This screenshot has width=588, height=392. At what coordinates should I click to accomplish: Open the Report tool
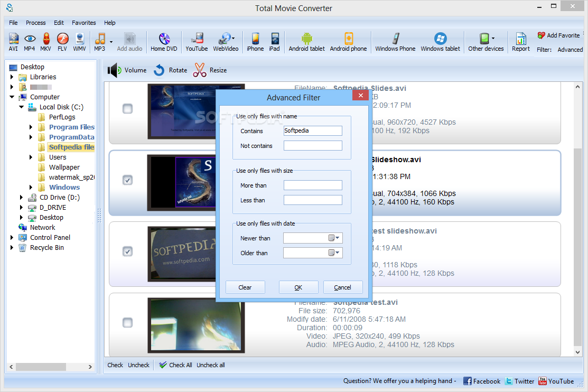coord(521,42)
